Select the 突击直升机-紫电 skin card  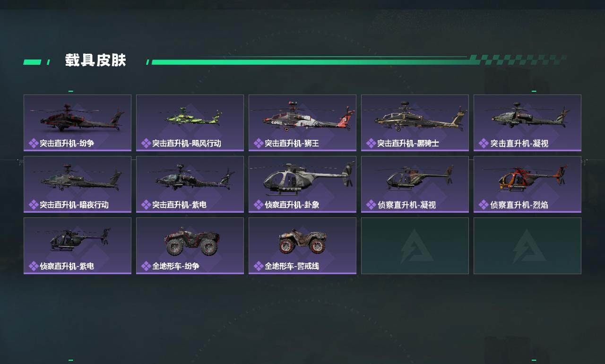[x=190, y=184]
